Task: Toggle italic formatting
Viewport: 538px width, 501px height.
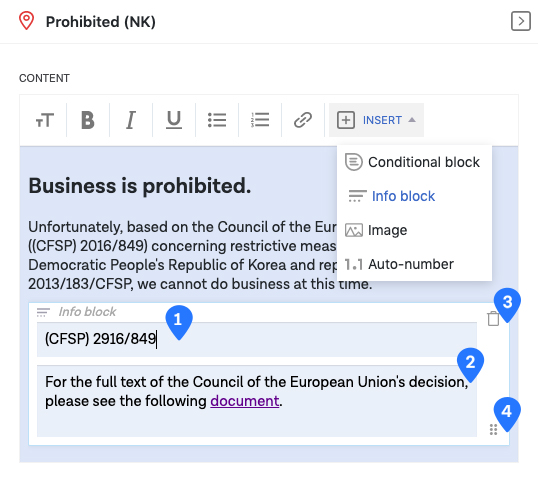Action: (131, 120)
